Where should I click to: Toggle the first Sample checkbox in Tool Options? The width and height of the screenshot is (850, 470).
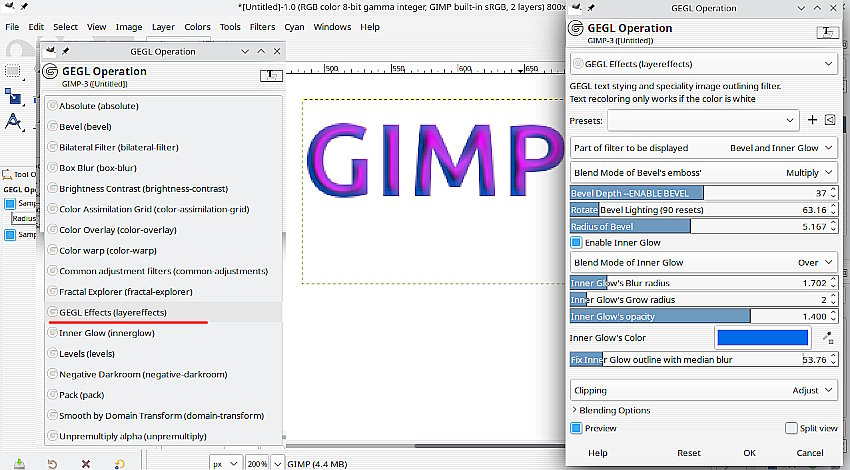(10, 204)
